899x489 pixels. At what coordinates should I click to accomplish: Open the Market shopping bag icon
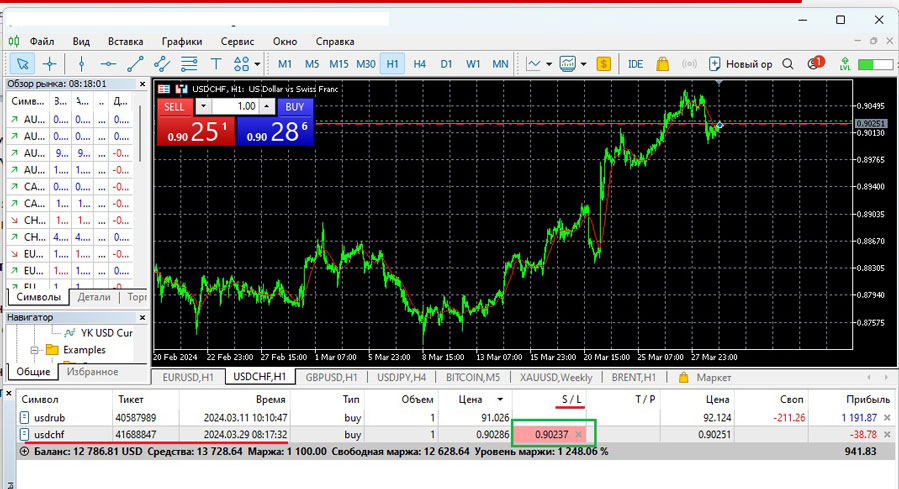pos(662,64)
